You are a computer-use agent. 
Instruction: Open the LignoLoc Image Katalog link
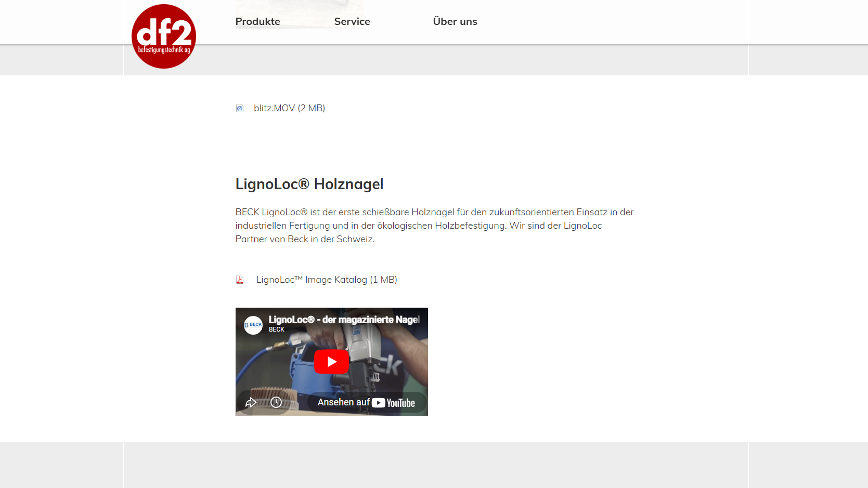(x=327, y=280)
